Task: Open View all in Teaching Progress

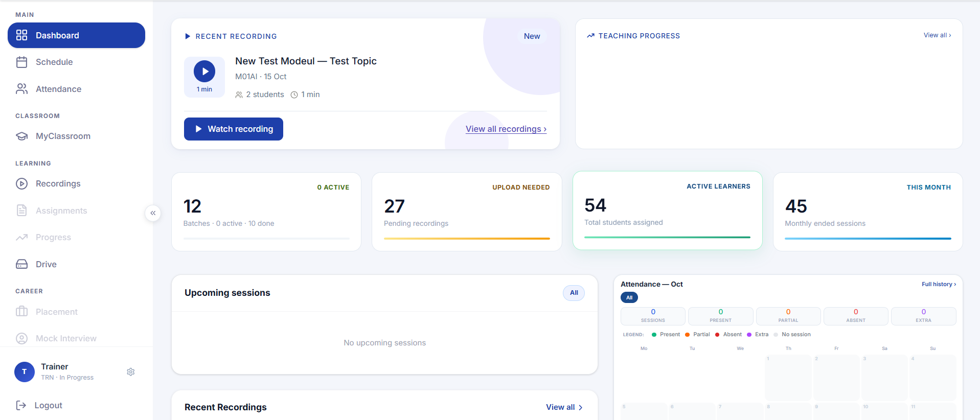Action: point(937,35)
